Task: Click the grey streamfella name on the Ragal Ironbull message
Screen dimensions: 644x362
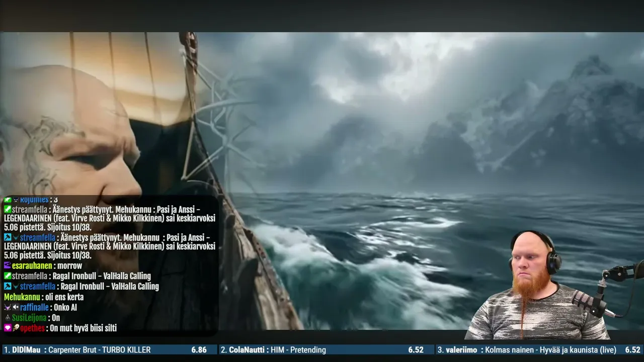Action: click(30, 276)
